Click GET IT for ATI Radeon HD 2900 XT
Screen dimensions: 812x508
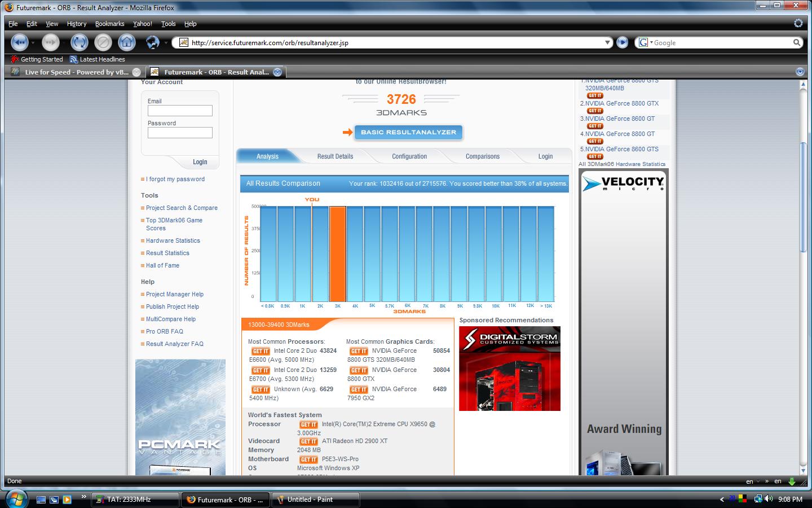(308, 441)
